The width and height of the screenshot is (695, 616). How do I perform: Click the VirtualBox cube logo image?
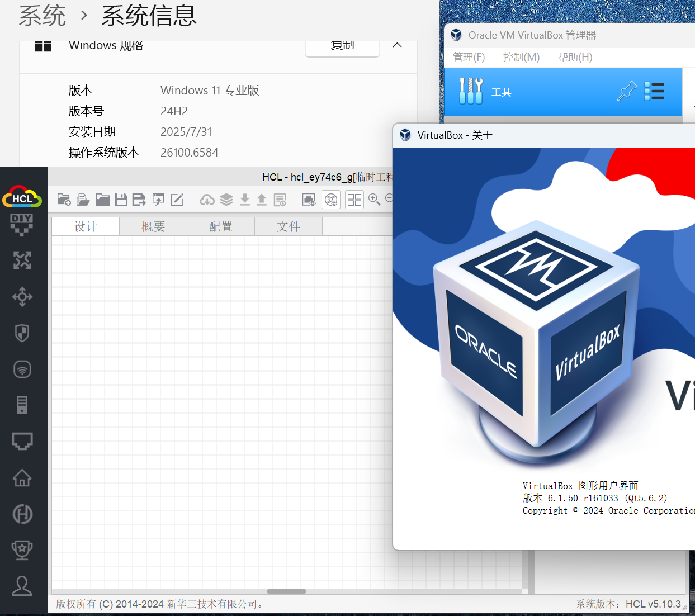click(x=537, y=344)
